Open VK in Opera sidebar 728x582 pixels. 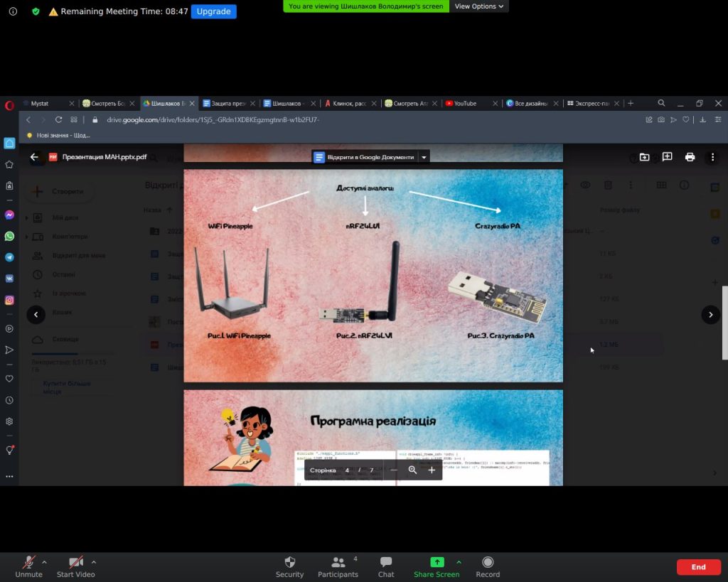pos(9,279)
